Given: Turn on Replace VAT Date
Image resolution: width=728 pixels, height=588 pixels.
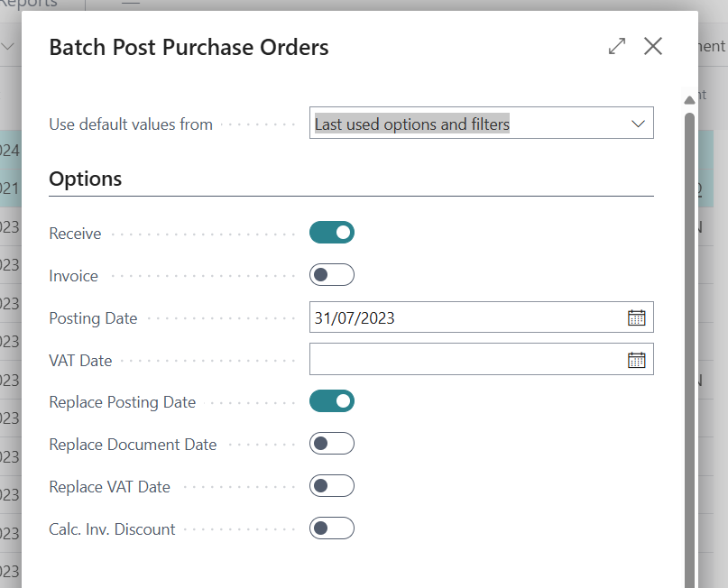Looking at the screenshot, I should coord(332,486).
